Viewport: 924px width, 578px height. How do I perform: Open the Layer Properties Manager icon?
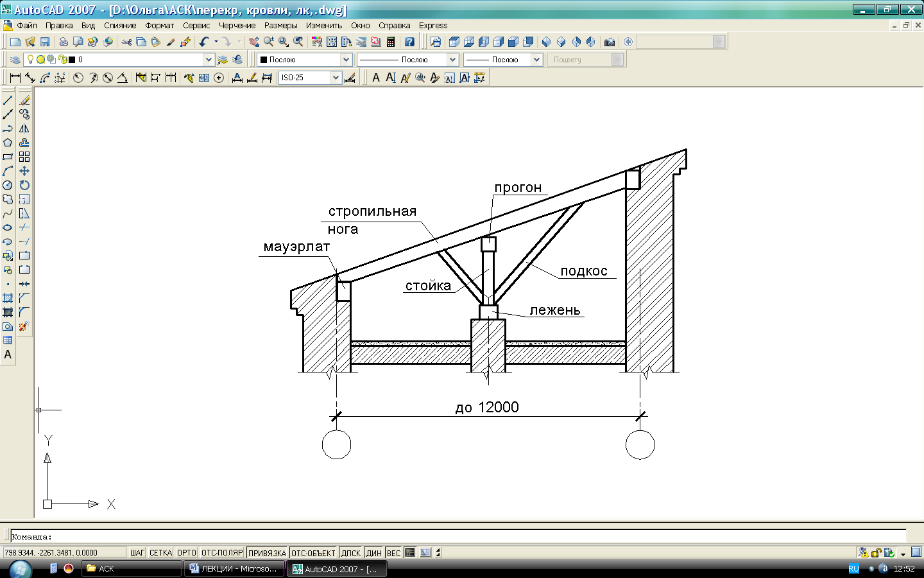coord(15,60)
